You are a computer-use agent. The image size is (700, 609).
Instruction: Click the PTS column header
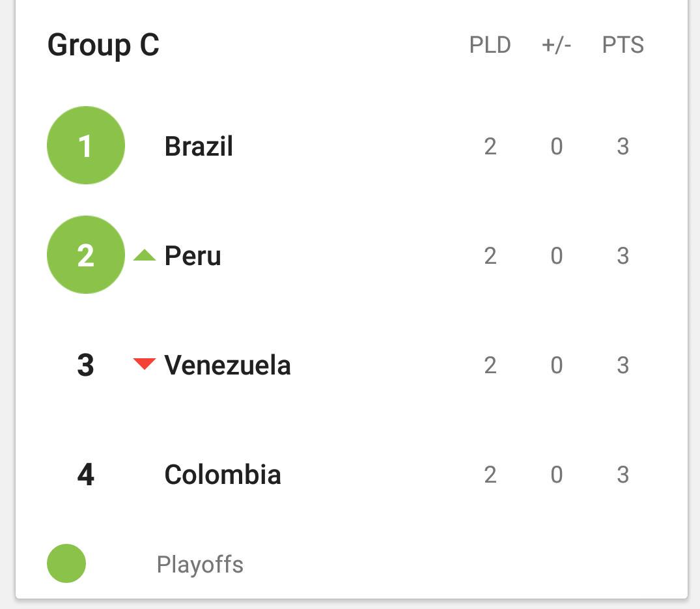(623, 46)
